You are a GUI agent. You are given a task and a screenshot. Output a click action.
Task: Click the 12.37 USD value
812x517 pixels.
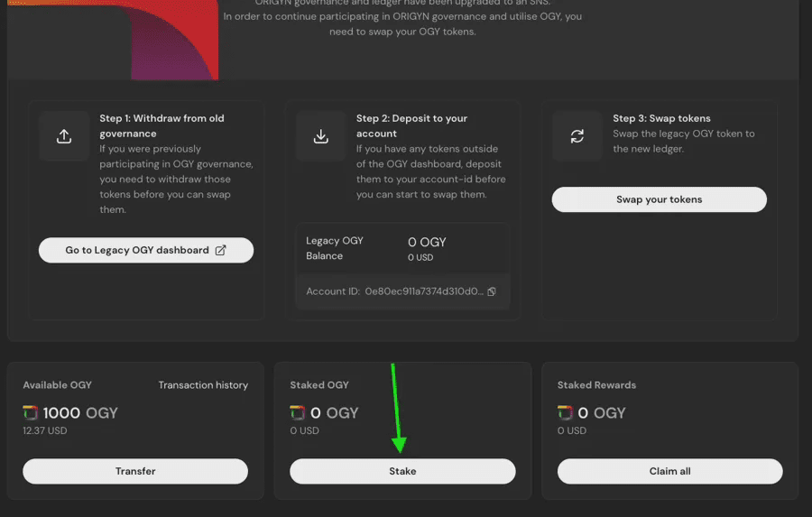pyautogui.click(x=44, y=430)
